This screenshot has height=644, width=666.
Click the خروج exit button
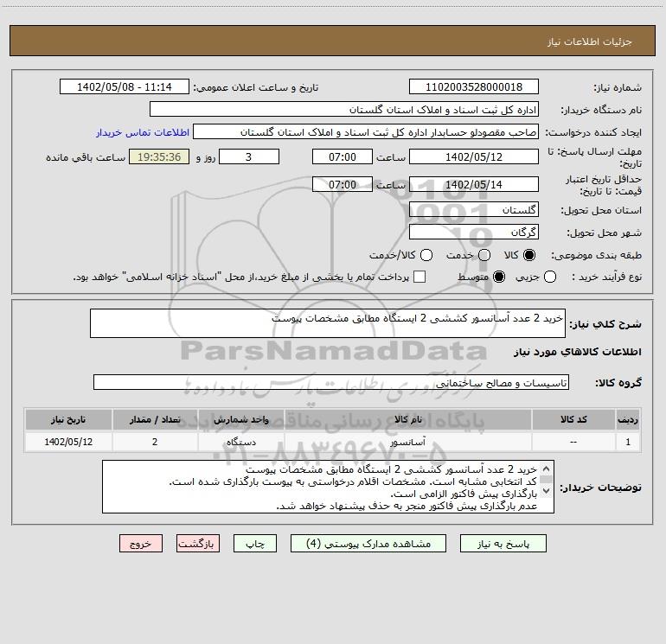[x=141, y=544]
